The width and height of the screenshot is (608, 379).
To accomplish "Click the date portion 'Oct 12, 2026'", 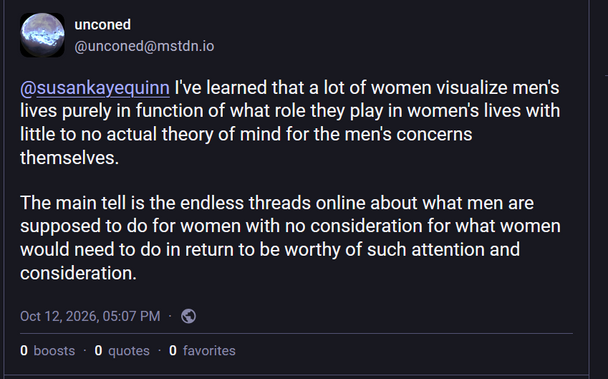I will coord(59,316).
